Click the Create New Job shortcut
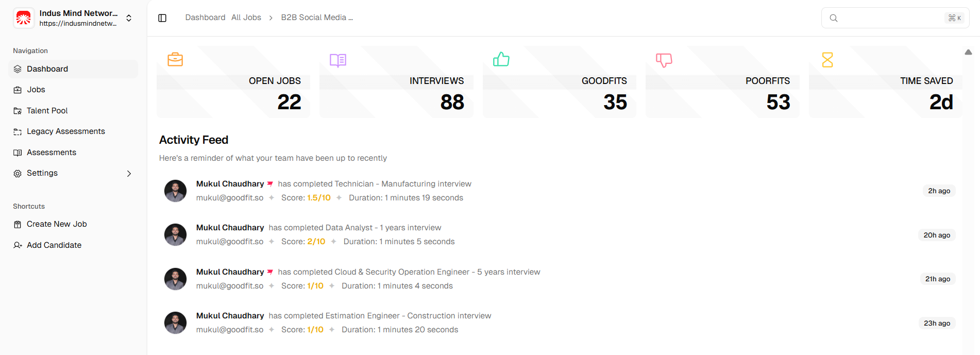Image resolution: width=980 pixels, height=355 pixels. click(57, 224)
